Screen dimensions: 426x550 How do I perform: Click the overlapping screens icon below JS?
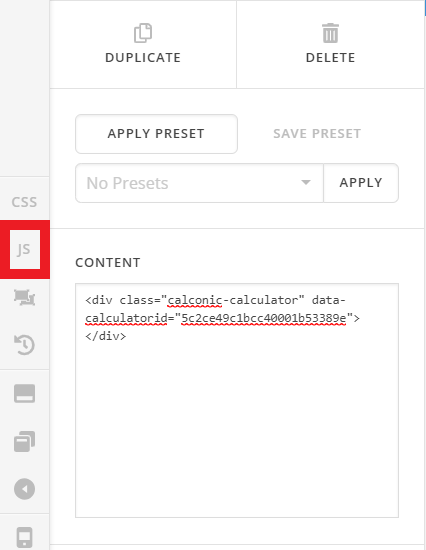(x=24, y=297)
